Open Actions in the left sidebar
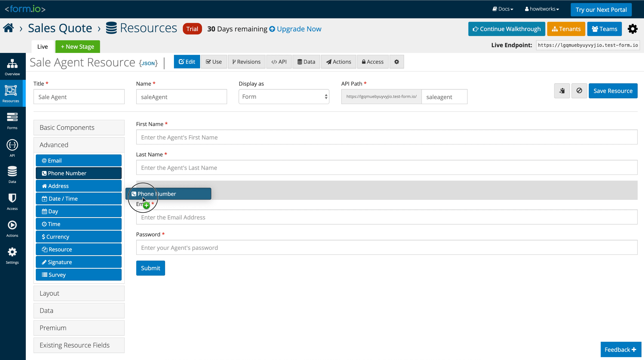 click(x=12, y=228)
